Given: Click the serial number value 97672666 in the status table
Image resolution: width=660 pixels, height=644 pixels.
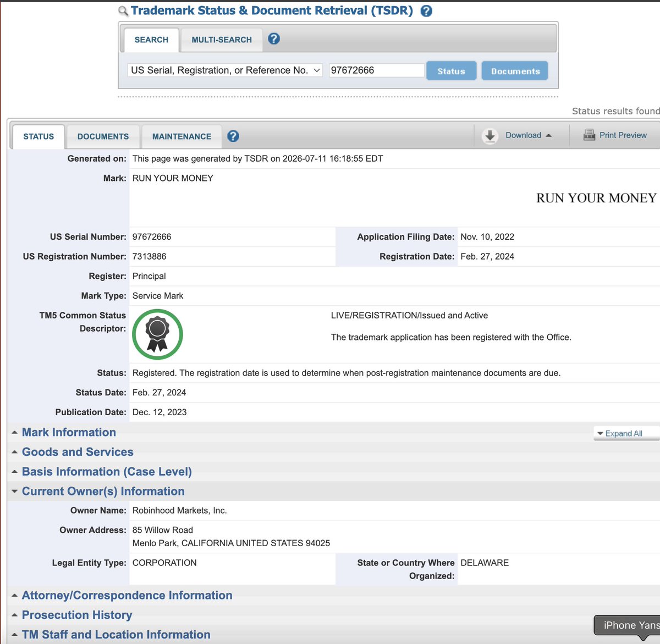Looking at the screenshot, I should click(x=152, y=237).
